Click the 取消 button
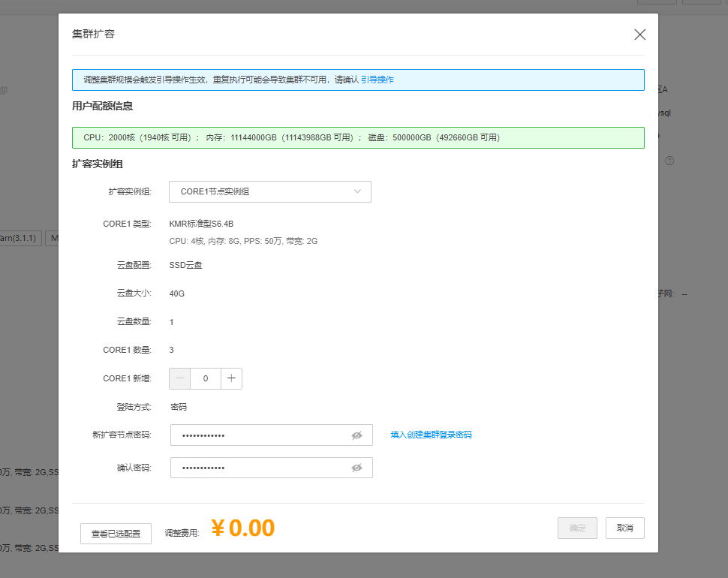 (x=625, y=528)
